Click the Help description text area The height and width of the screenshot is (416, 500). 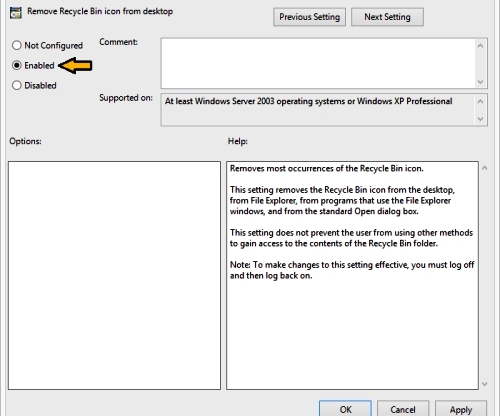[352, 275]
